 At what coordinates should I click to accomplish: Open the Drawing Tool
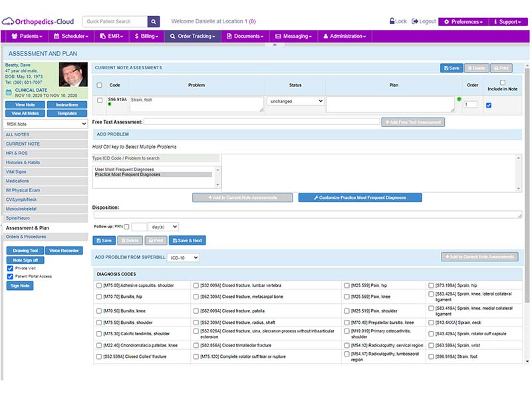click(x=25, y=251)
